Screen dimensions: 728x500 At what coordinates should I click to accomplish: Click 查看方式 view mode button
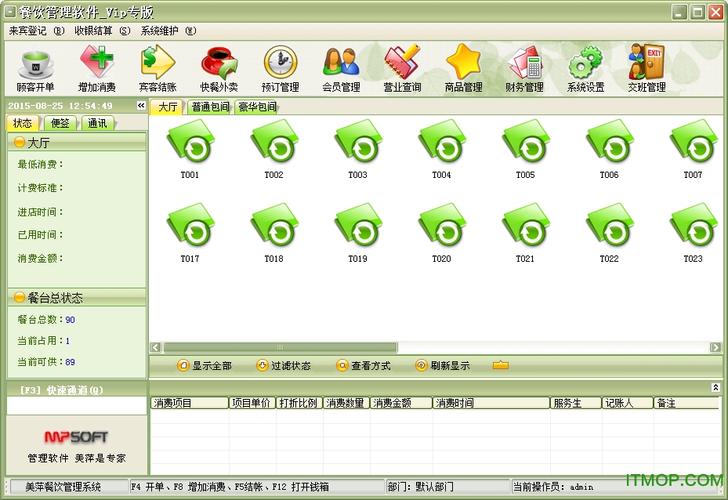[x=363, y=366]
